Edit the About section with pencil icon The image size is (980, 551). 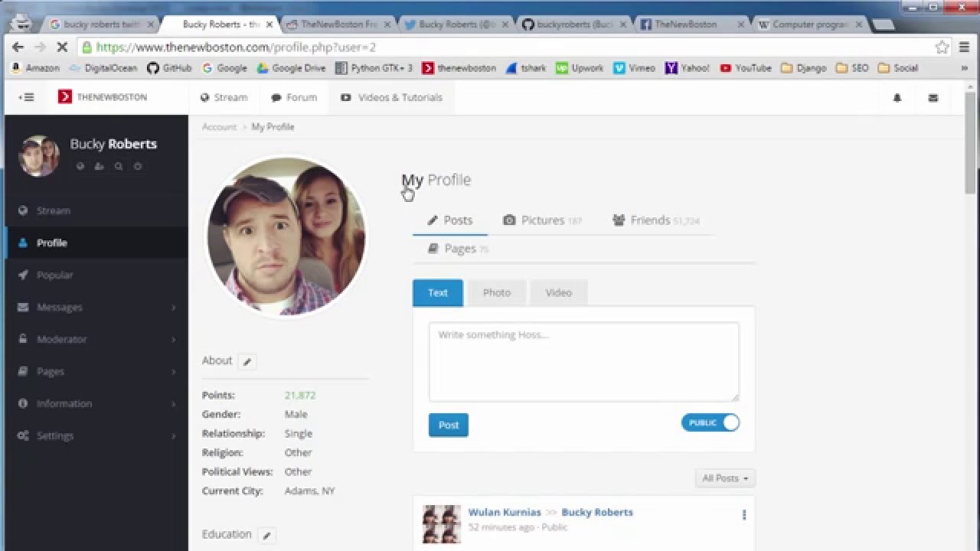pyautogui.click(x=247, y=362)
